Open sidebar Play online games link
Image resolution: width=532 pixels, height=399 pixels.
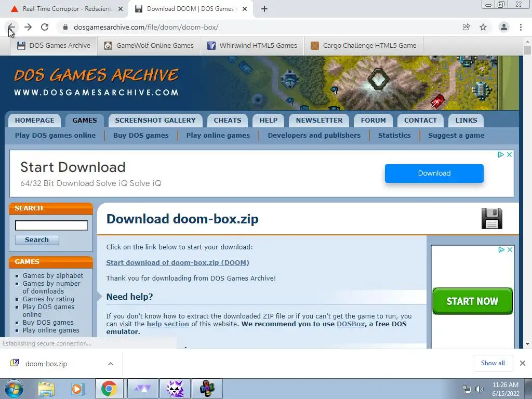pos(51,330)
